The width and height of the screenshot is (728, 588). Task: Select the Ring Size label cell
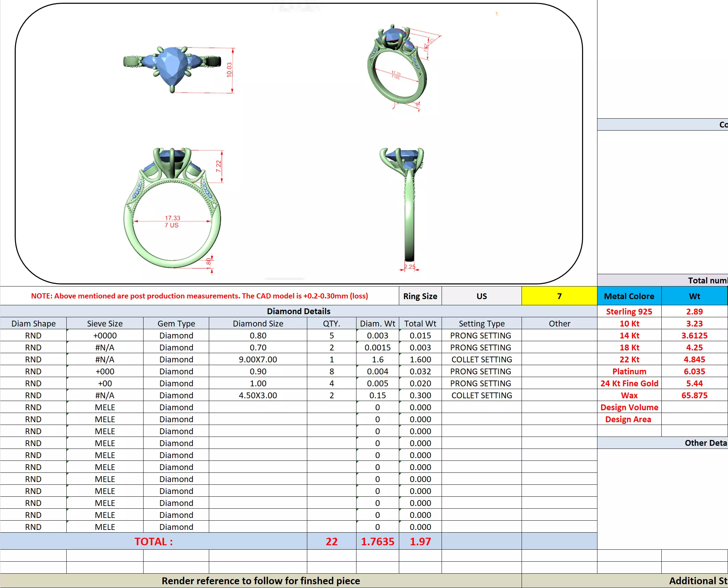[x=420, y=296]
